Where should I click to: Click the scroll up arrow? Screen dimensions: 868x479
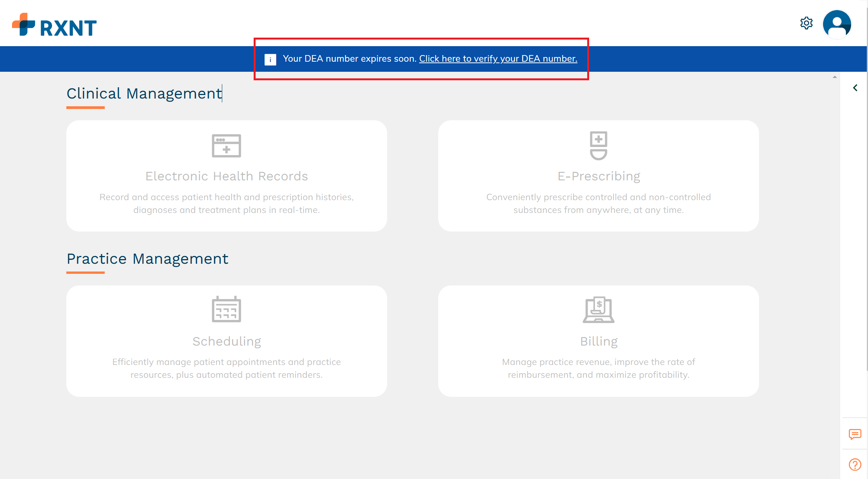835,77
